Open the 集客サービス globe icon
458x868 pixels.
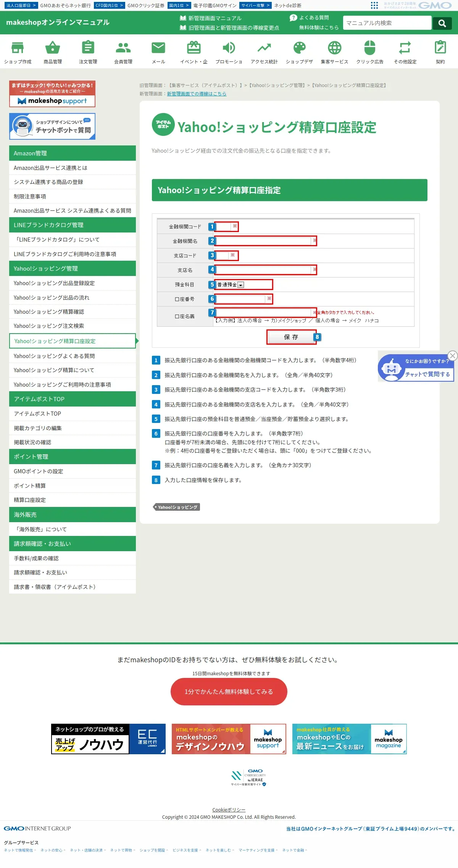pyautogui.click(x=335, y=48)
